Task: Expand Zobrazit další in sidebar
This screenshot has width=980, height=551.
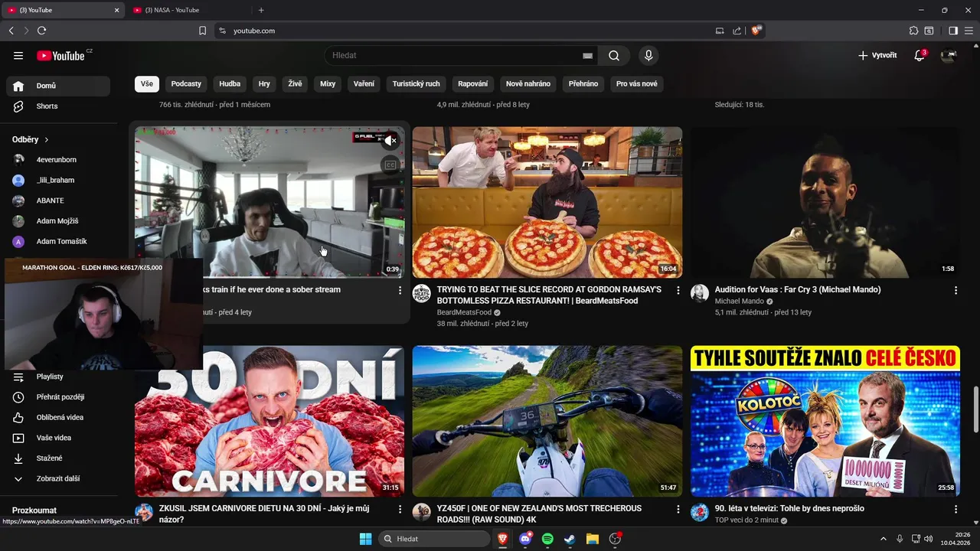Action: point(58,479)
